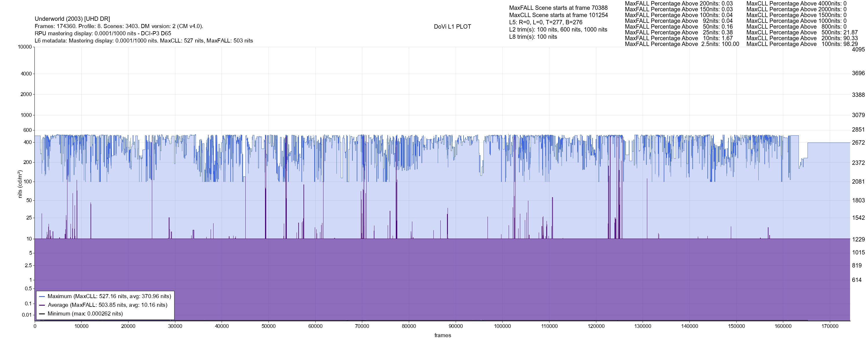Click the DoVi L1 PLOT title
868x347 pixels.
pyautogui.click(x=452, y=27)
